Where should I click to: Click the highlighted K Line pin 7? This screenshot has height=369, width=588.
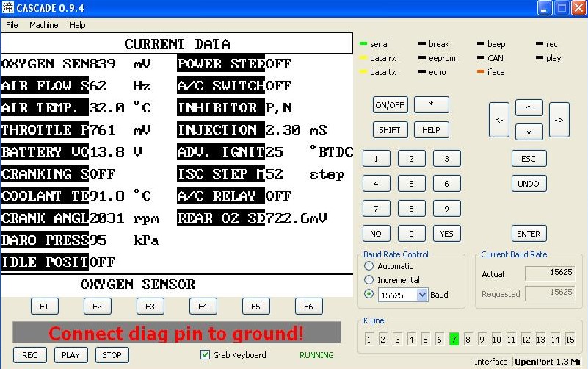454,340
